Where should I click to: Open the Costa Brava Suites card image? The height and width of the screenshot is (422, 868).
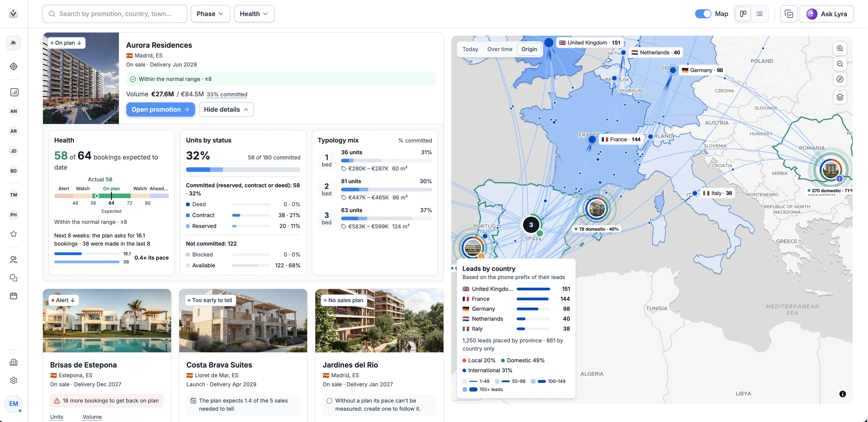[x=243, y=321]
